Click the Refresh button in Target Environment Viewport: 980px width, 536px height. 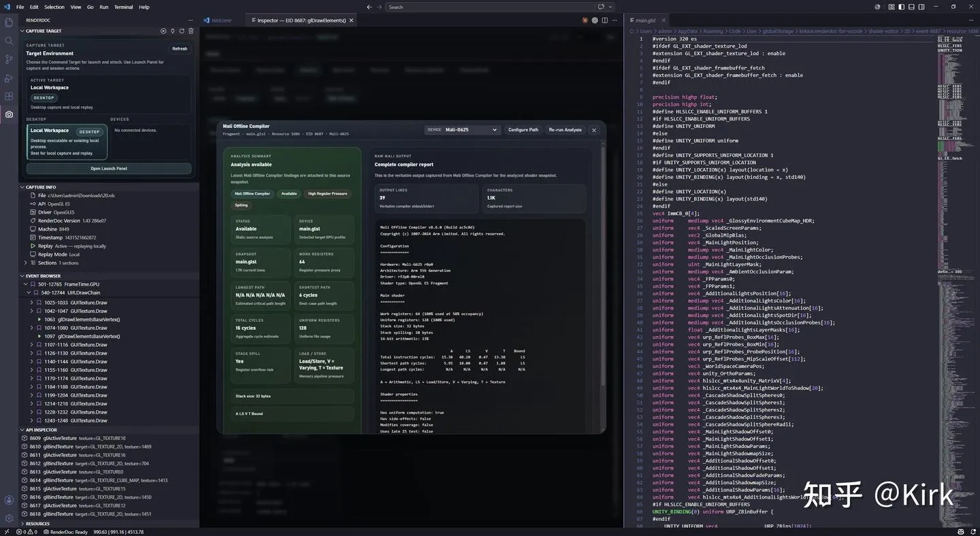[180, 48]
